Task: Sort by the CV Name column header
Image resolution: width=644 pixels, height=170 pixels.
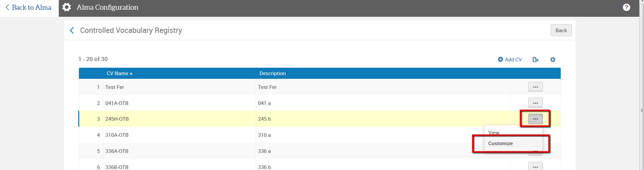Action: click(x=118, y=73)
